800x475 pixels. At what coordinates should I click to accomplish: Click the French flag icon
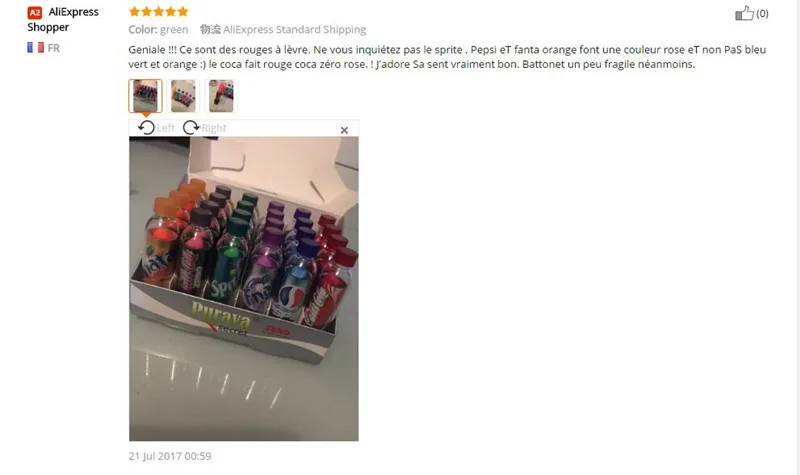tap(36, 47)
